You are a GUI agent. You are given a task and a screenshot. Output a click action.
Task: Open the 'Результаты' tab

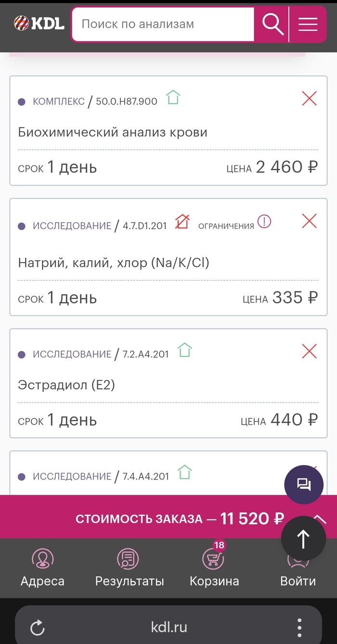tap(130, 568)
